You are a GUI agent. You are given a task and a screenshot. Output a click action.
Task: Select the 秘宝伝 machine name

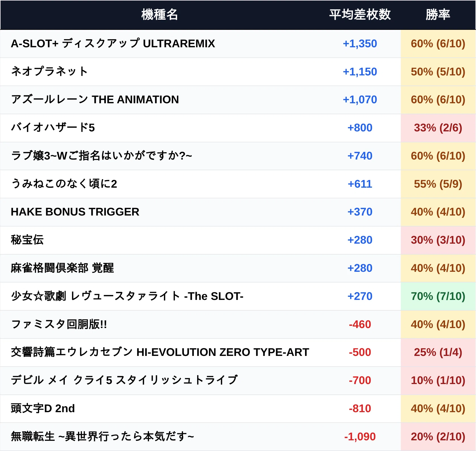(x=27, y=240)
